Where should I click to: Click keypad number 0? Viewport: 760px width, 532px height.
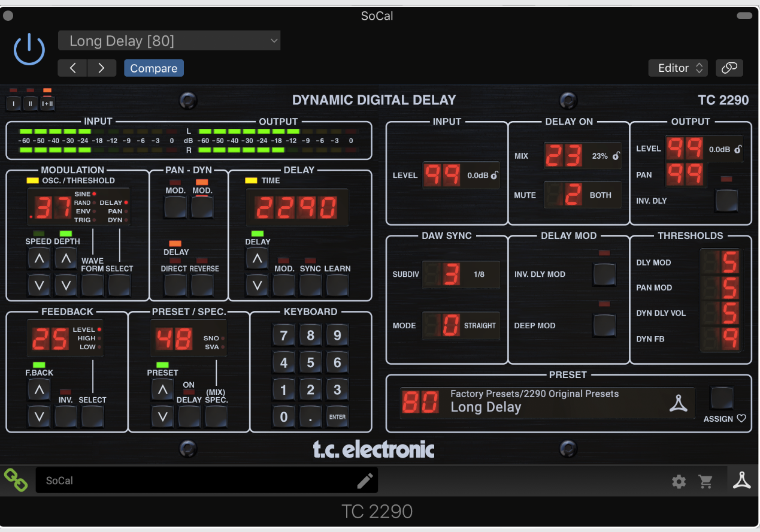(x=284, y=416)
